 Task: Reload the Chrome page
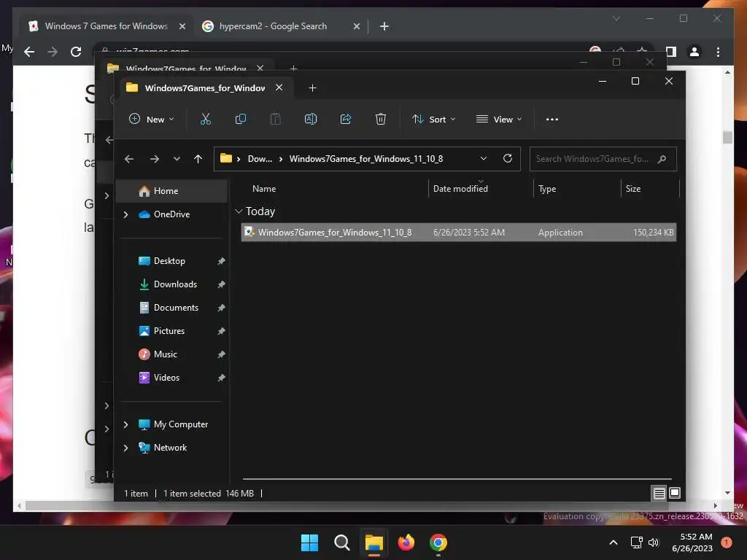[x=76, y=52]
